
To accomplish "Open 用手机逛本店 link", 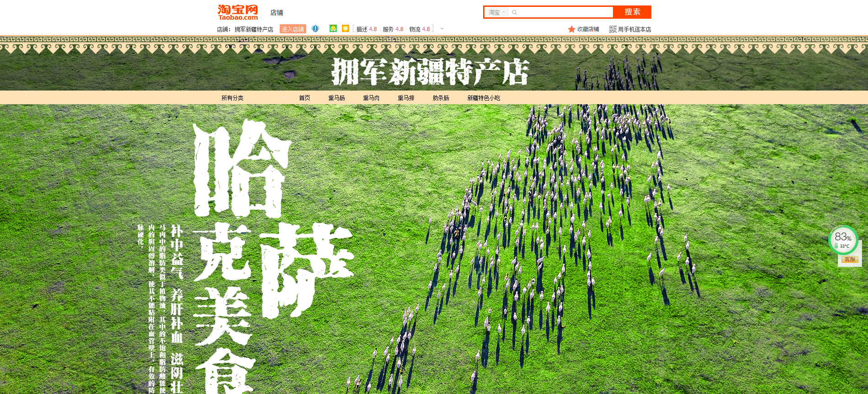I will coord(634,29).
